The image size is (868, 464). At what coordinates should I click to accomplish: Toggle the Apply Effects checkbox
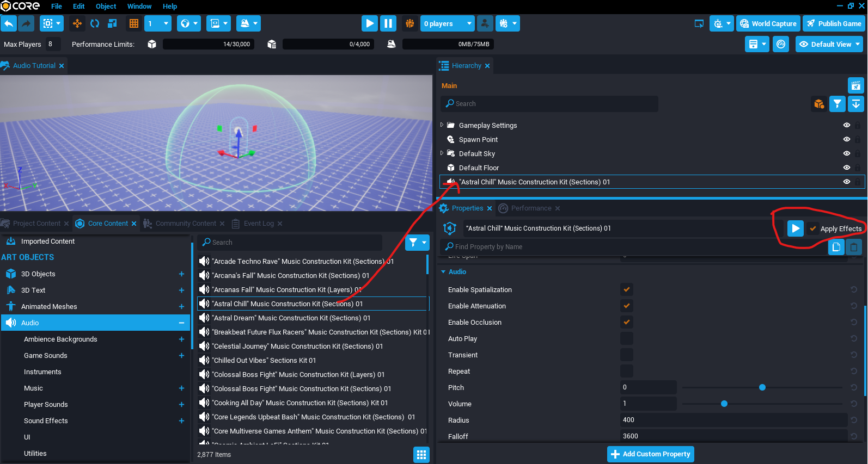(x=813, y=228)
